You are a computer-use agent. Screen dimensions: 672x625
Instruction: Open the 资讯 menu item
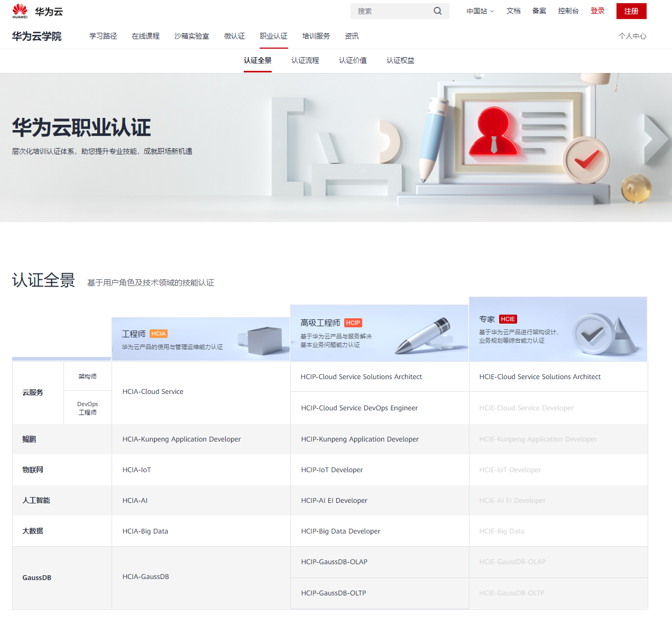[352, 36]
